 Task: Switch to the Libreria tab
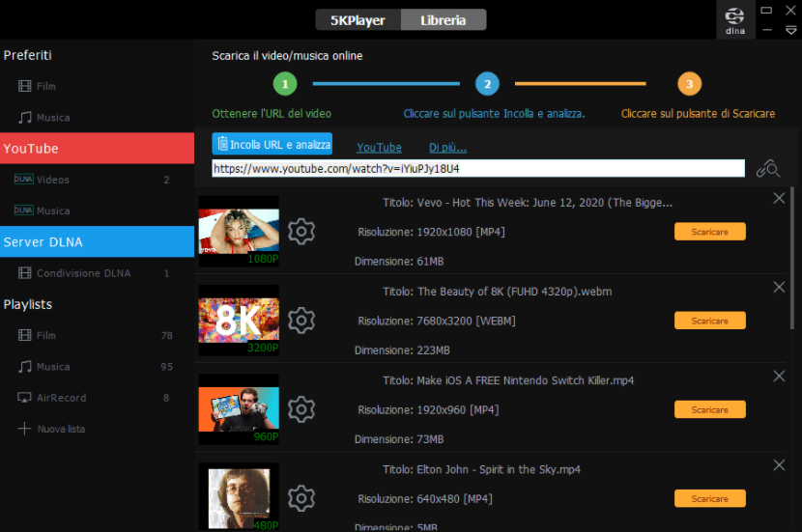[444, 20]
